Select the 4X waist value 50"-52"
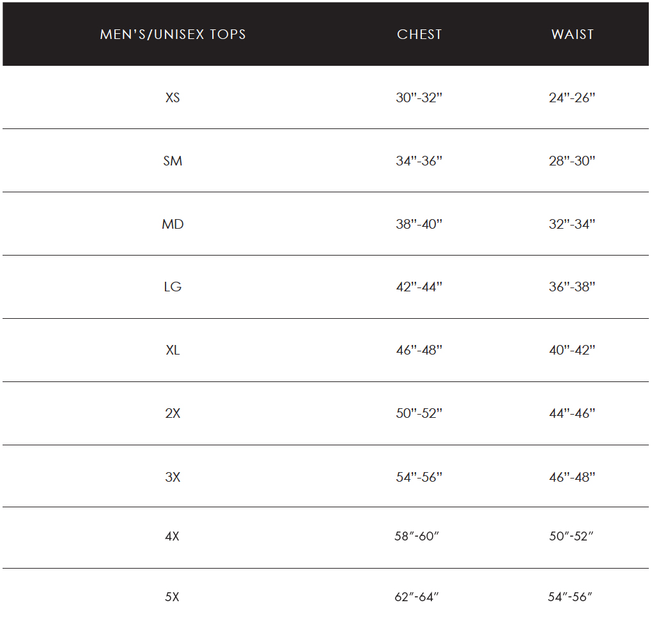652x644 pixels. pyautogui.click(x=571, y=537)
